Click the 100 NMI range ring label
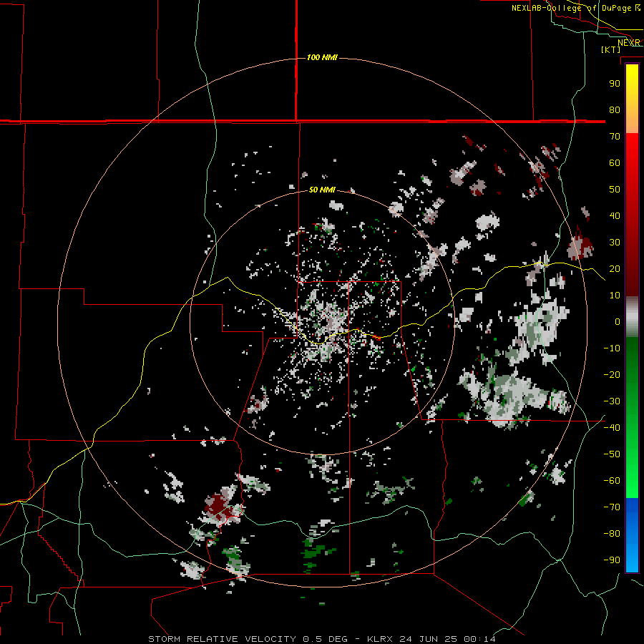644x644 pixels. (x=322, y=57)
